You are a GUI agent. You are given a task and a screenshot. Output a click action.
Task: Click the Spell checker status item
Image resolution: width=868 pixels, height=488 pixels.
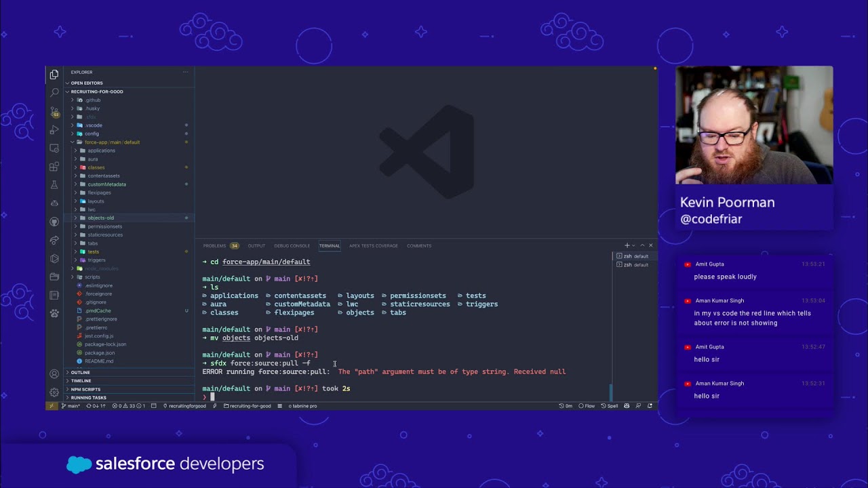[x=610, y=406]
